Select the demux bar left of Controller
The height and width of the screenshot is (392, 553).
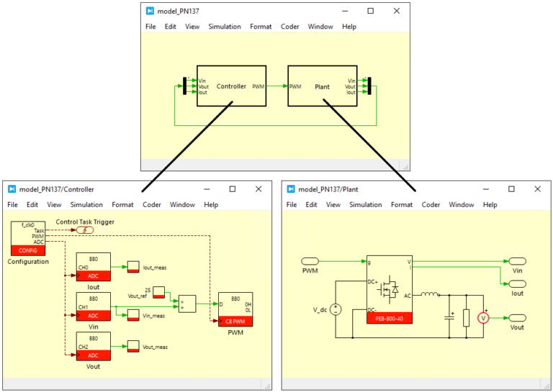coord(184,86)
